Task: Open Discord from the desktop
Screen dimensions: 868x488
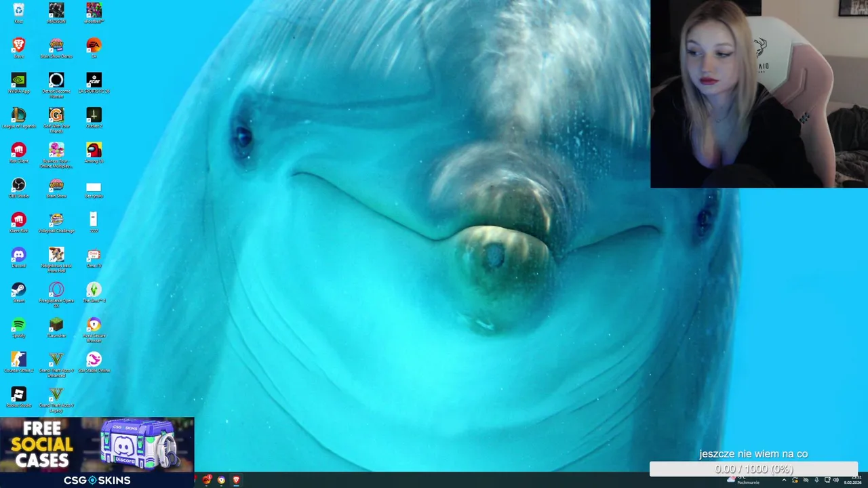Action: click(18, 258)
